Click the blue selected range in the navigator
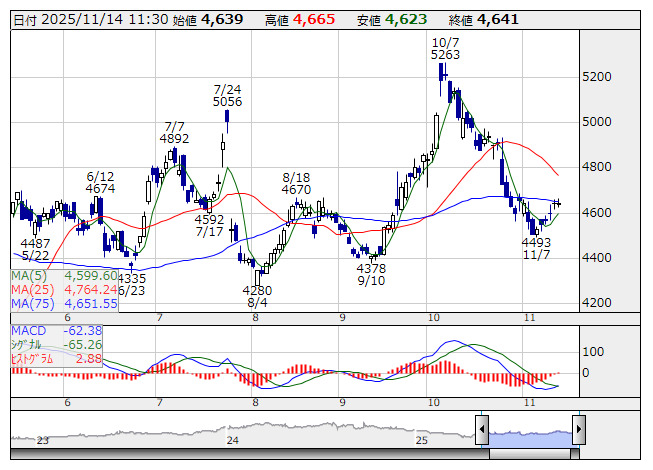Viewport: 653px width, 470px height. [x=530, y=433]
